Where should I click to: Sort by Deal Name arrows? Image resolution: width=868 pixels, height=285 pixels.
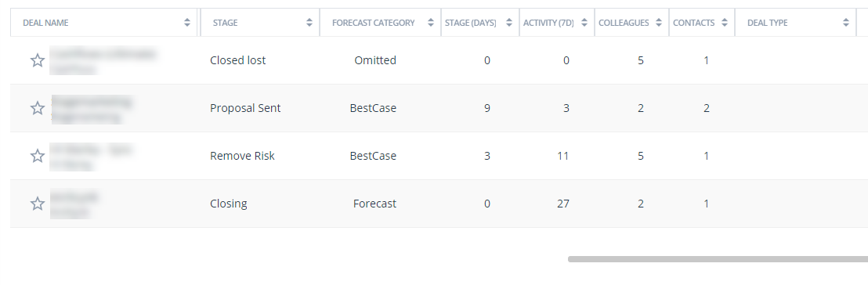click(x=187, y=23)
